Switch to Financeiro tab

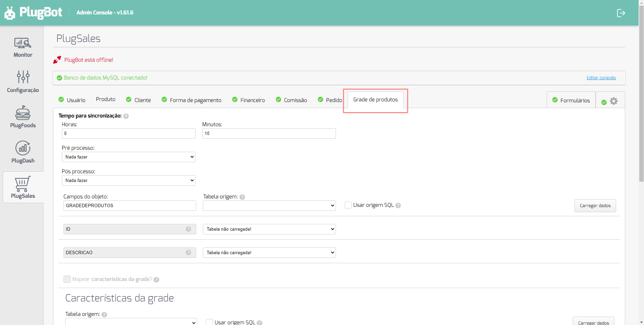pos(253,100)
